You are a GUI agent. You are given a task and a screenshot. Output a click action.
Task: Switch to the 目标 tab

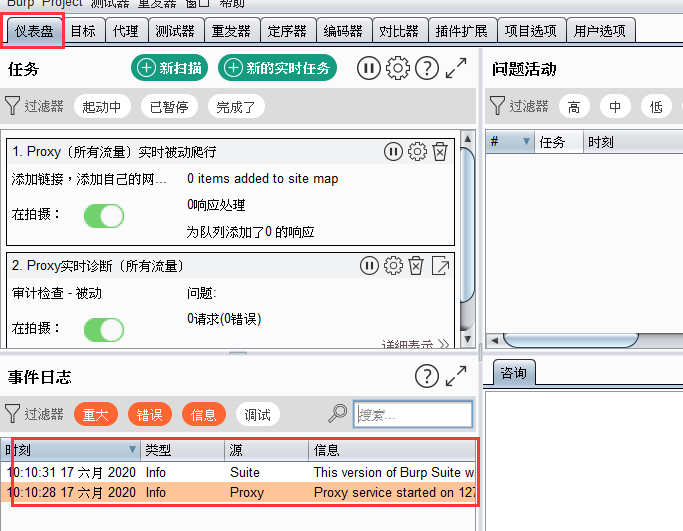83,31
